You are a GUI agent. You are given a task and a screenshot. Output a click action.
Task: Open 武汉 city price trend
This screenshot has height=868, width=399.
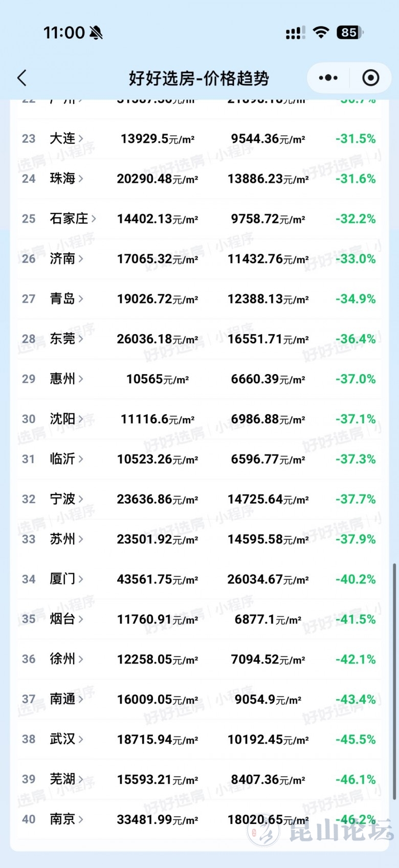tap(62, 739)
